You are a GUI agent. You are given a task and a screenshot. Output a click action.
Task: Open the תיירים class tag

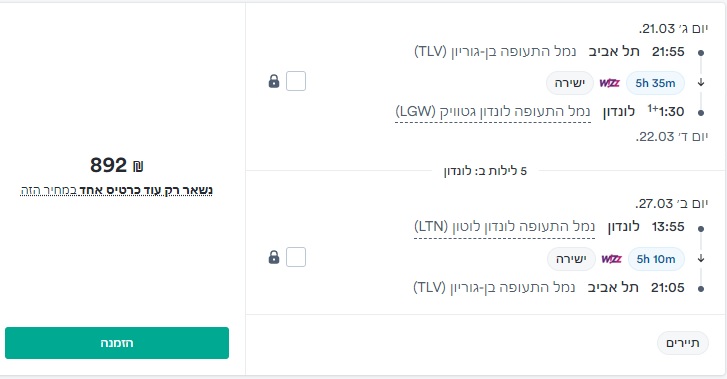682,343
